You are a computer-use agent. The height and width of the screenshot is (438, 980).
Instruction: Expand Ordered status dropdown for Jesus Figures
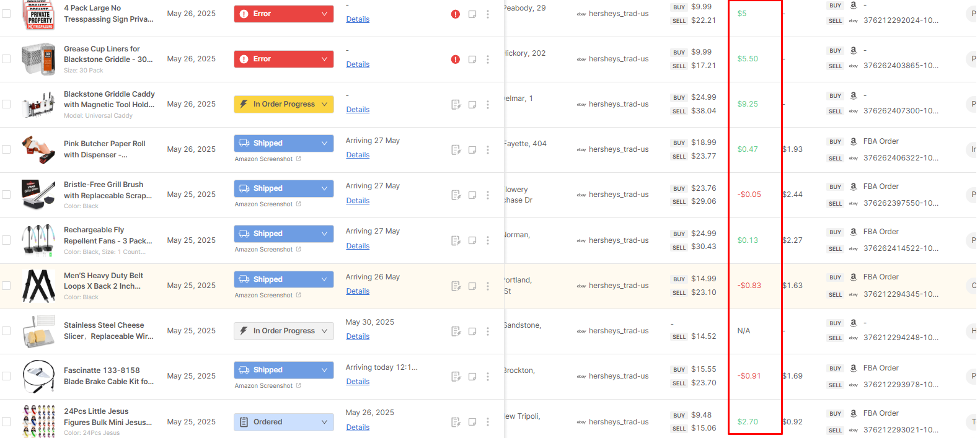[x=284, y=422]
